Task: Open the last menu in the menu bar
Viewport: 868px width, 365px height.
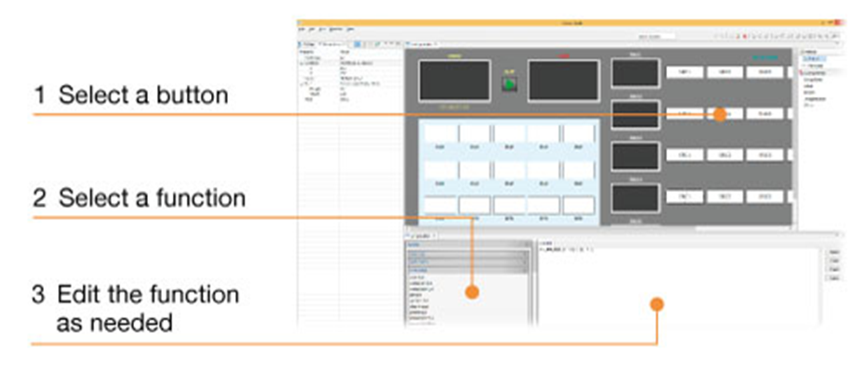Action: click(x=350, y=29)
